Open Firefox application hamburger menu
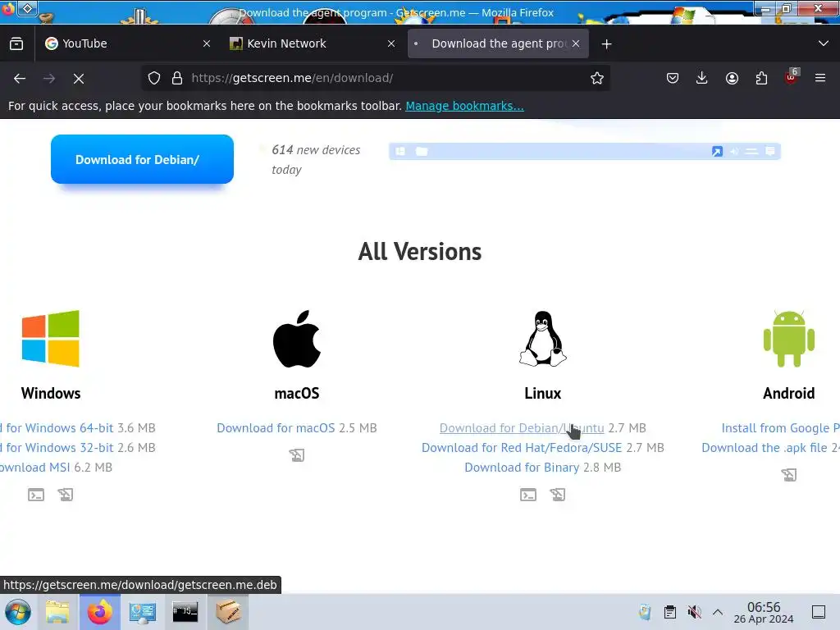Viewport: 840px width, 630px height. pyautogui.click(x=820, y=78)
